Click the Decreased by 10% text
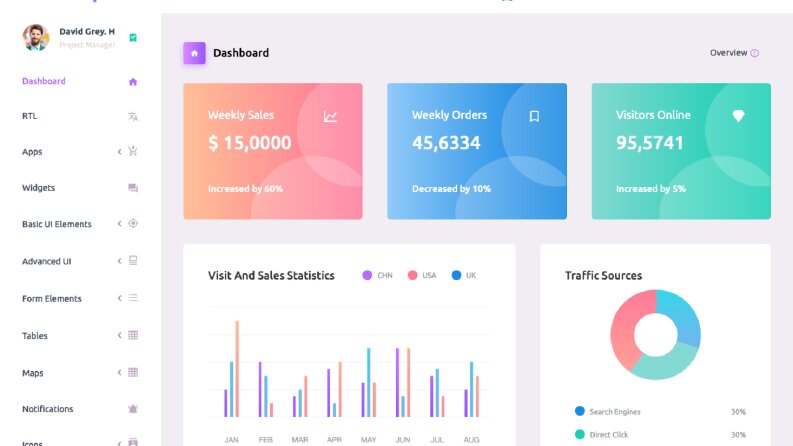The width and height of the screenshot is (793, 446). coord(451,189)
